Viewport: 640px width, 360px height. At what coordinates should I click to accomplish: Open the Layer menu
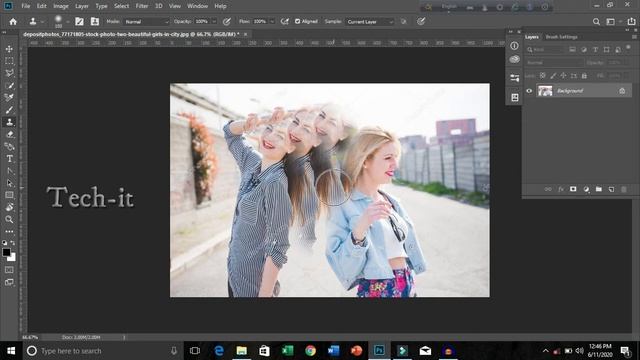82,6
